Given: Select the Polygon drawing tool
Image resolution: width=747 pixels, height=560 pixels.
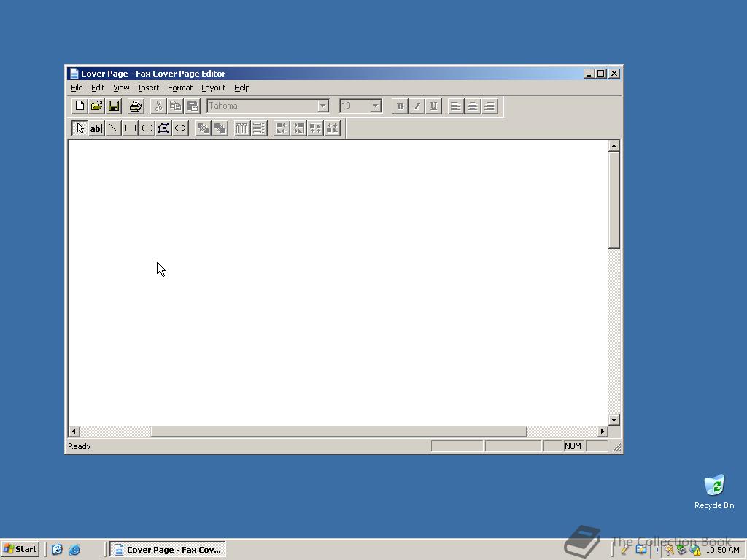Looking at the screenshot, I should click(x=164, y=128).
